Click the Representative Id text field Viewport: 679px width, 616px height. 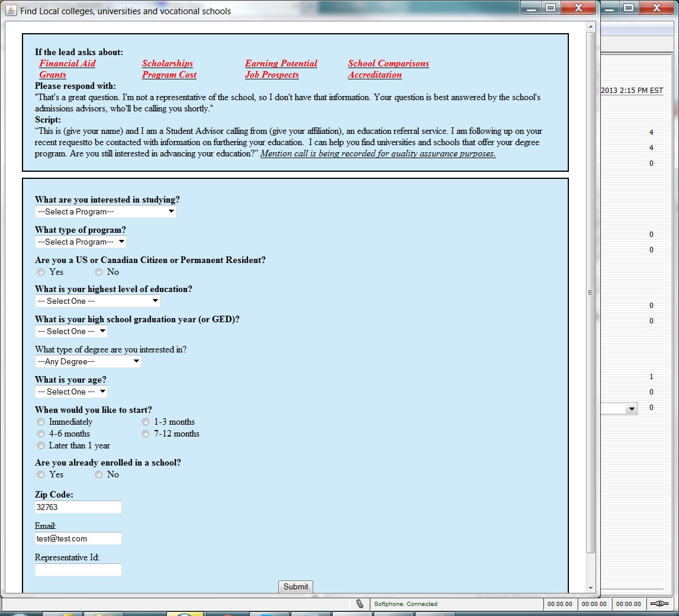(78, 570)
